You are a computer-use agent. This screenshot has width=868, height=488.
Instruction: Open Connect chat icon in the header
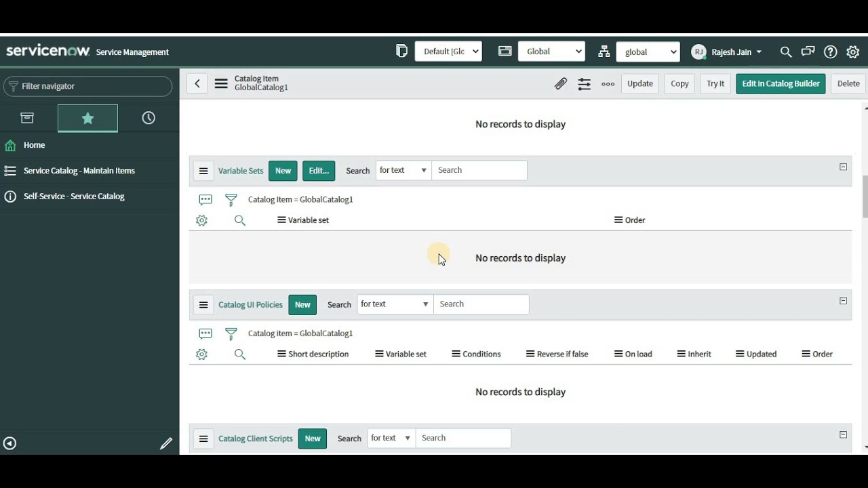click(808, 52)
